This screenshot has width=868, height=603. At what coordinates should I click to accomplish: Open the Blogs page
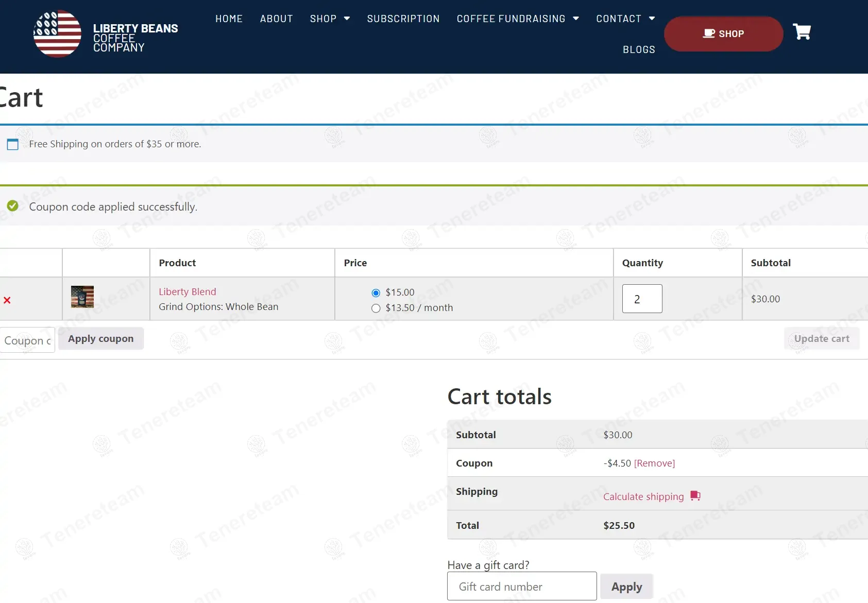(x=639, y=49)
